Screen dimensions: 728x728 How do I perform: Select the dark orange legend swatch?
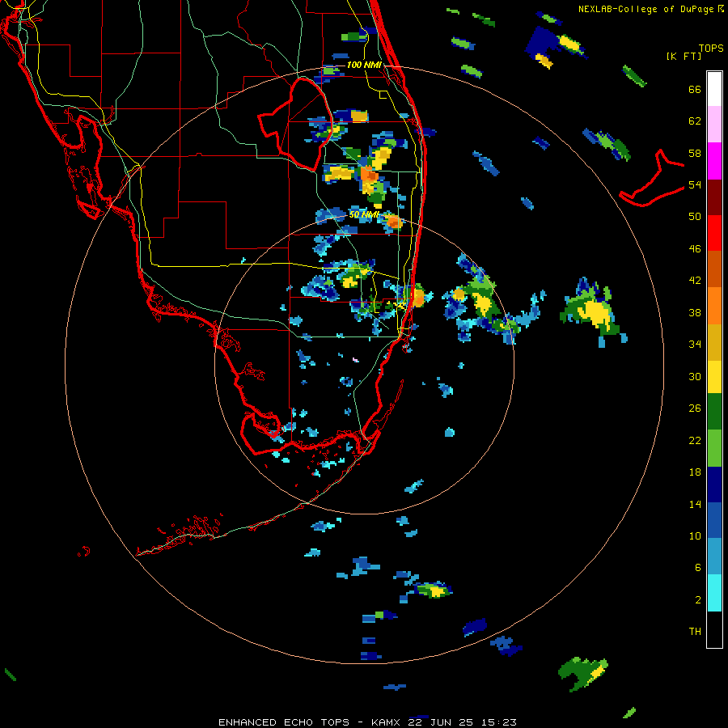[714, 269]
